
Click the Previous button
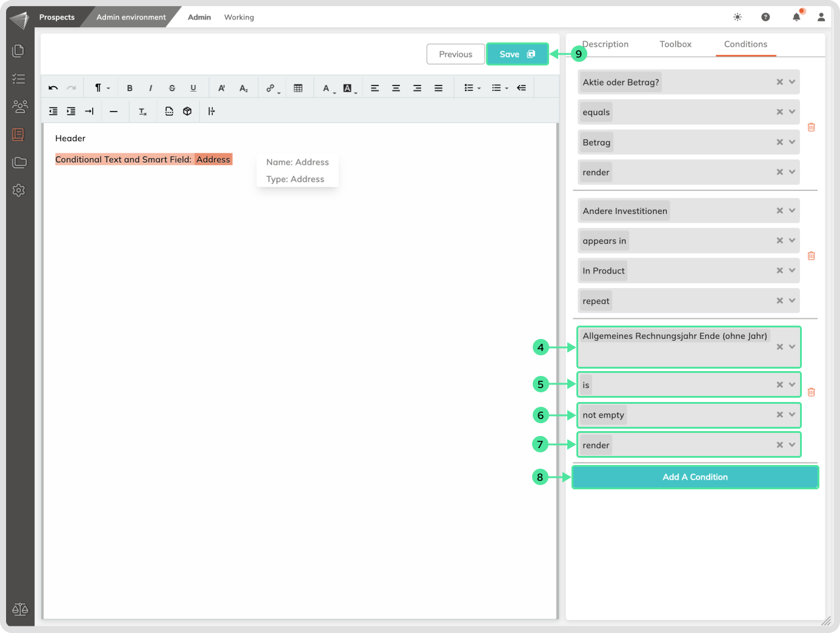click(x=455, y=54)
